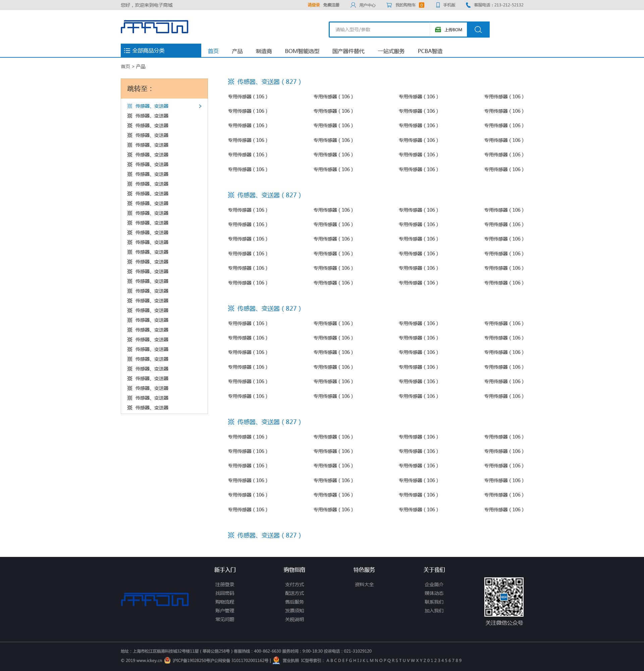Click the 首页 breadcrumb link
Image resolution: width=644 pixels, height=671 pixels.
click(x=125, y=66)
